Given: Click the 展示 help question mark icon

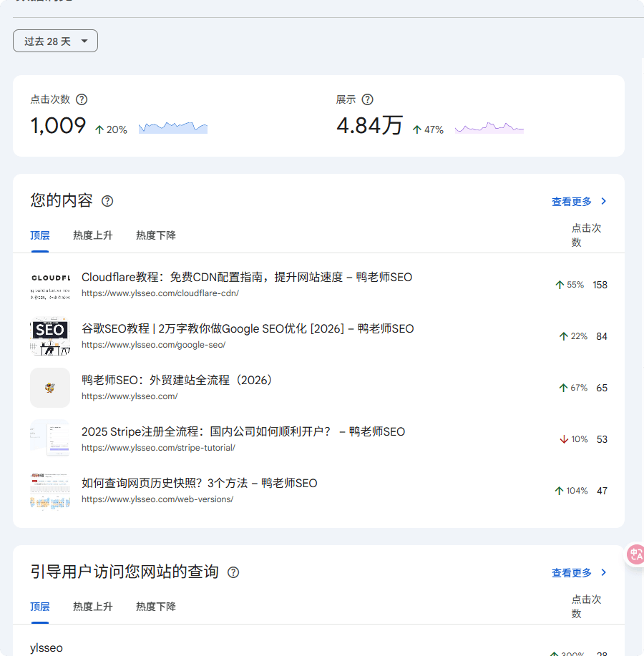Looking at the screenshot, I should [x=368, y=99].
